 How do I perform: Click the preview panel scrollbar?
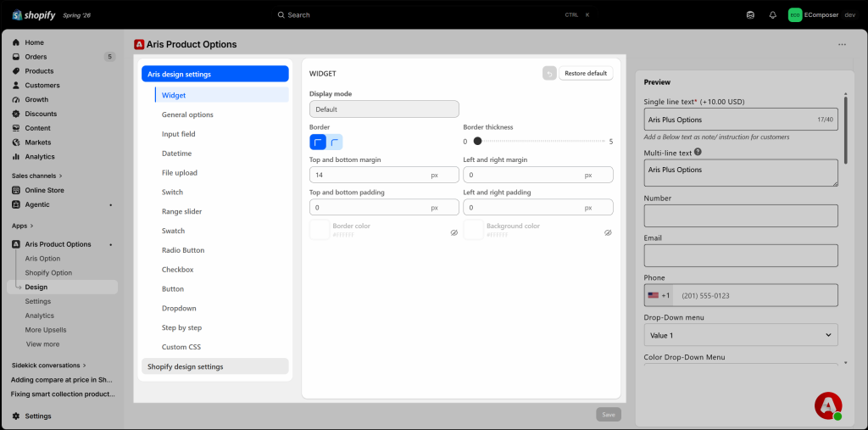coord(845,131)
